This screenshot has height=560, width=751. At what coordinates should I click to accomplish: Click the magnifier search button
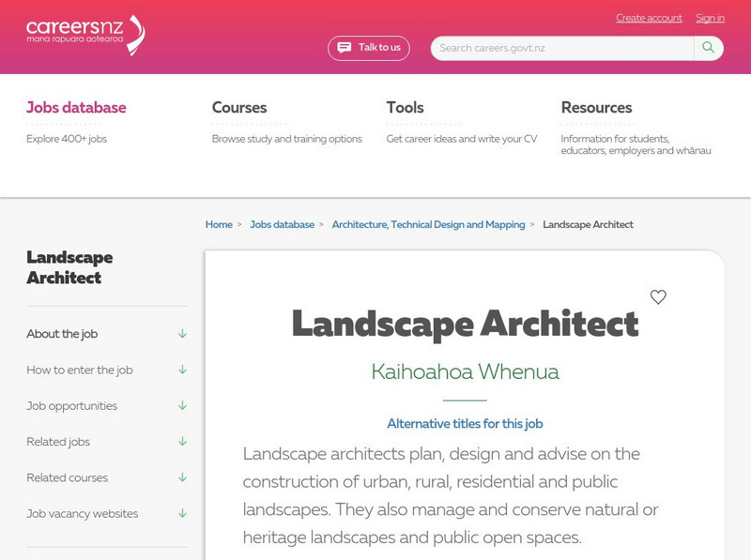coord(709,48)
